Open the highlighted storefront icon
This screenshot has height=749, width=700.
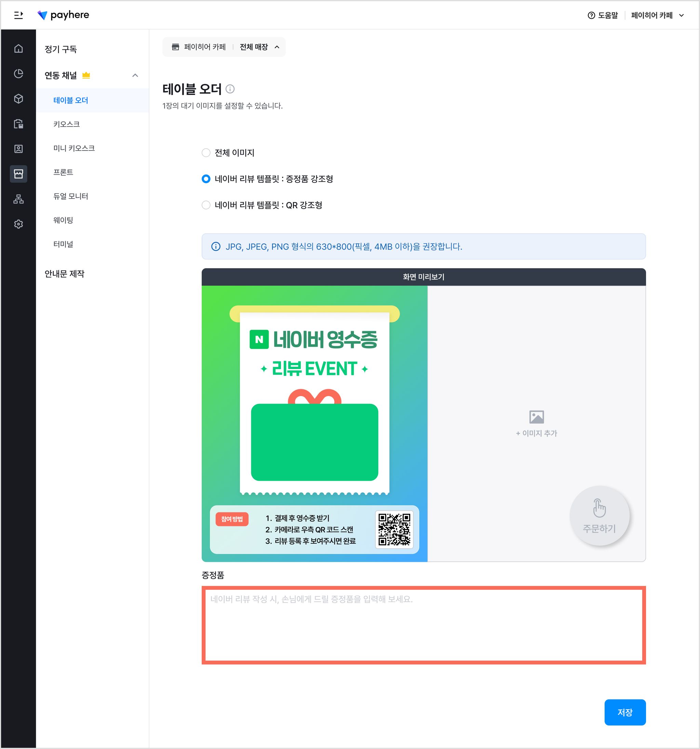[x=18, y=174]
